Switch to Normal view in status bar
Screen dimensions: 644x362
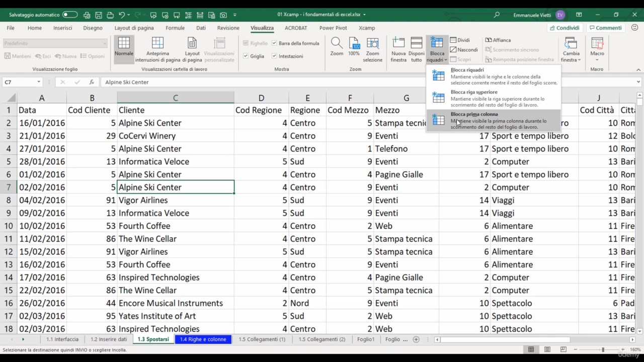pyautogui.click(x=531, y=349)
